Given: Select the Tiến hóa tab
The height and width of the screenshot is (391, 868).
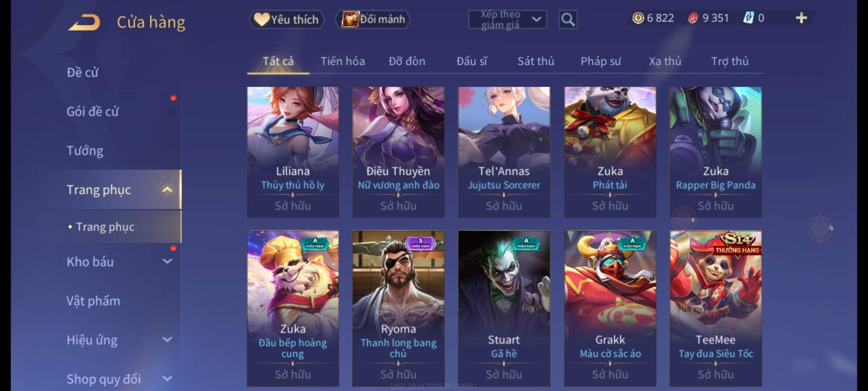Looking at the screenshot, I should [342, 61].
